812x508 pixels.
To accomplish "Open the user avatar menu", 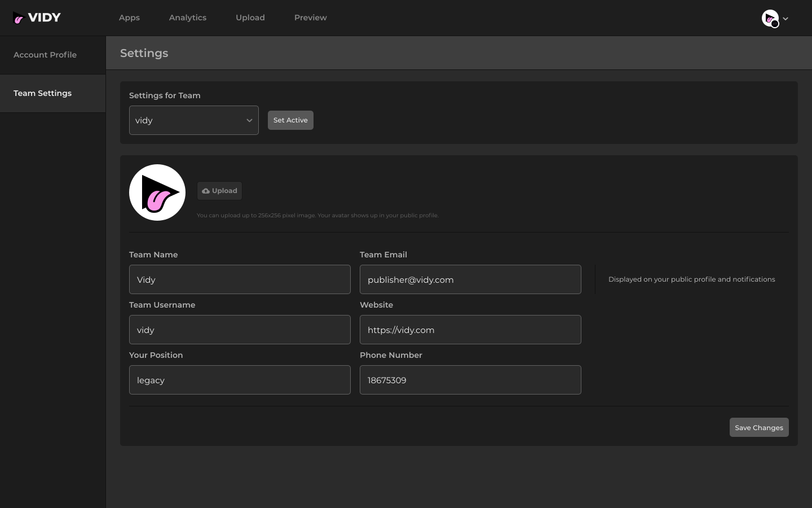I will click(770, 19).
